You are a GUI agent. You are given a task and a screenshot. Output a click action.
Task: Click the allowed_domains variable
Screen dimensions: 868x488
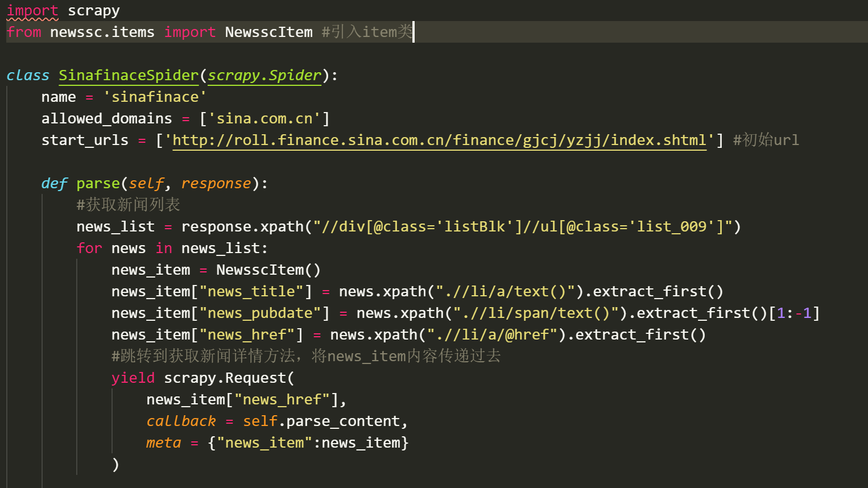[106, 119]
